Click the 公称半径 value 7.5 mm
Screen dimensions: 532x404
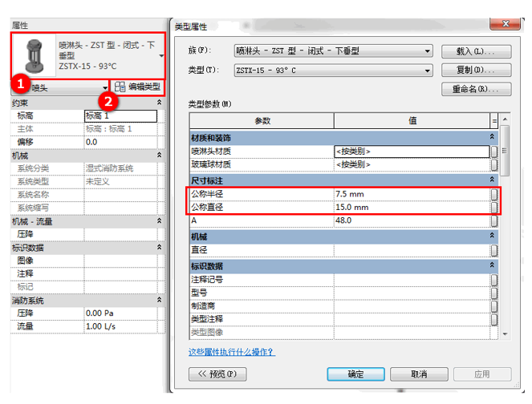412,194
